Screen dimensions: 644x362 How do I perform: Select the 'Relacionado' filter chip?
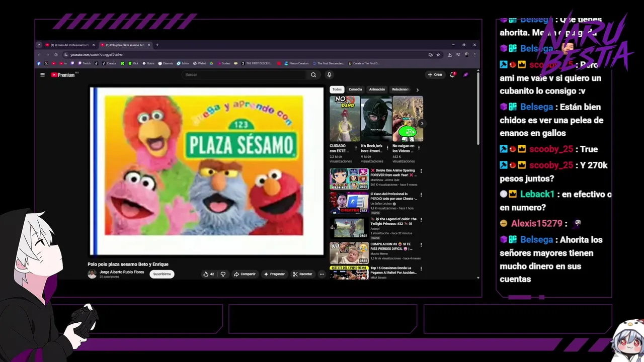tap(400, 89)
